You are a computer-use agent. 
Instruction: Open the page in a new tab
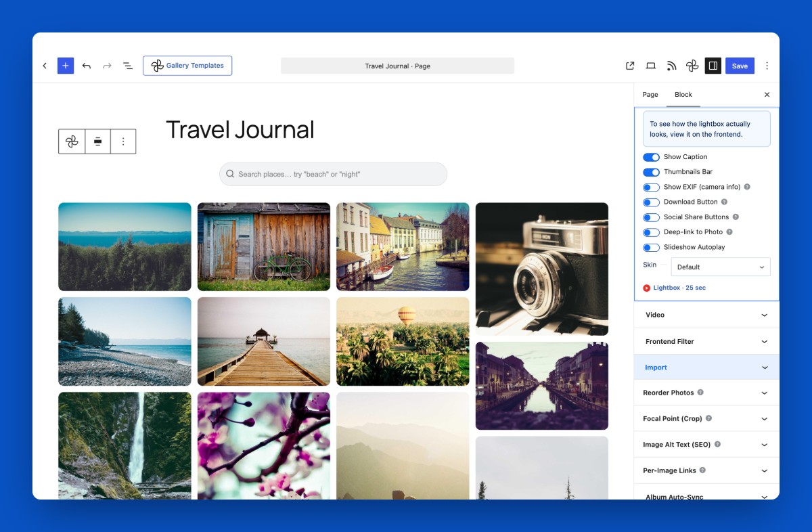pos(630,66)
